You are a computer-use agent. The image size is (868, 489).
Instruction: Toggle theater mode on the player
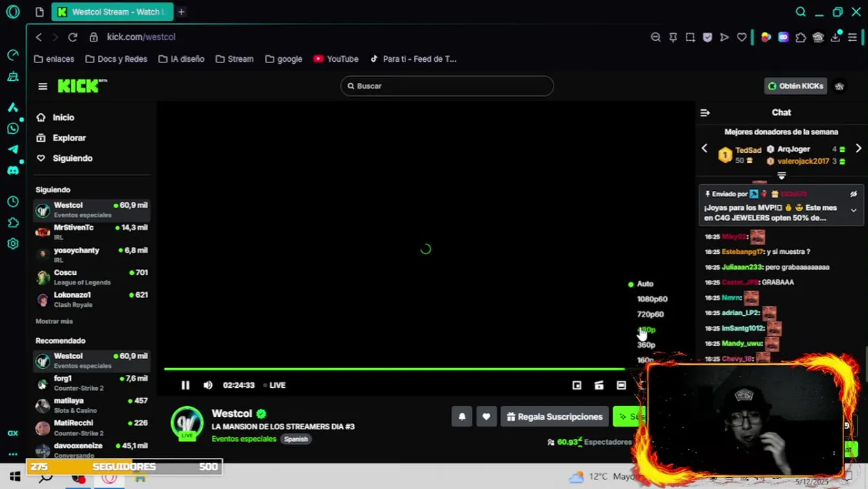click(621, 385)
